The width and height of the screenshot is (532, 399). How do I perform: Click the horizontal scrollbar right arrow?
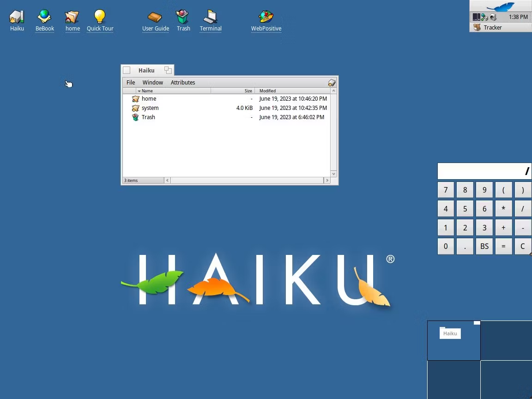pyautogui.click(x=327, y=181)
